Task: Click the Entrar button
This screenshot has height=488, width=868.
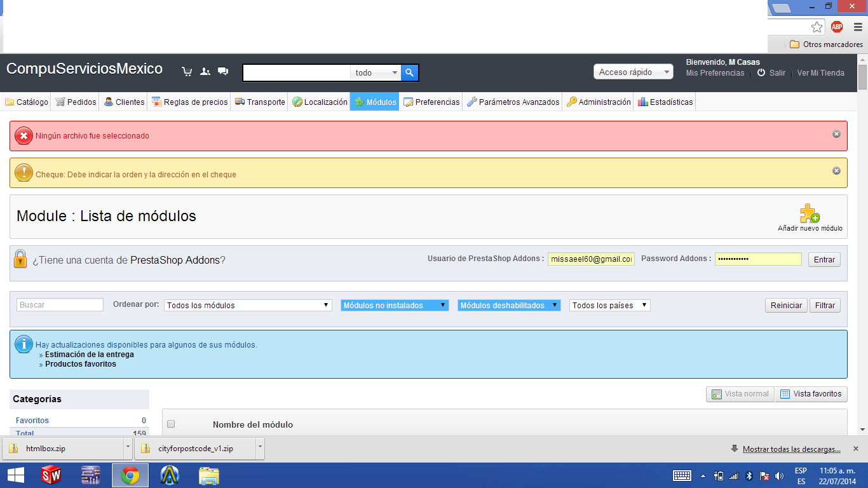Action: pos(824,259)
